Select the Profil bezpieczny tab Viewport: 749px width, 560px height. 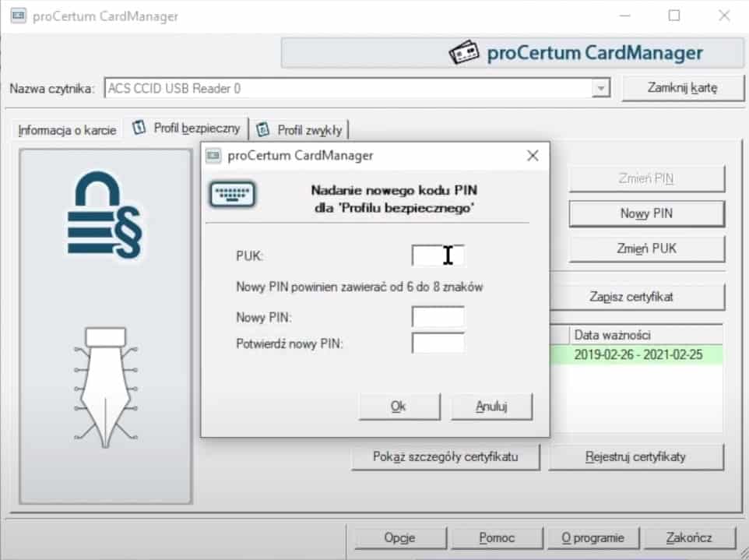[188, 129]
